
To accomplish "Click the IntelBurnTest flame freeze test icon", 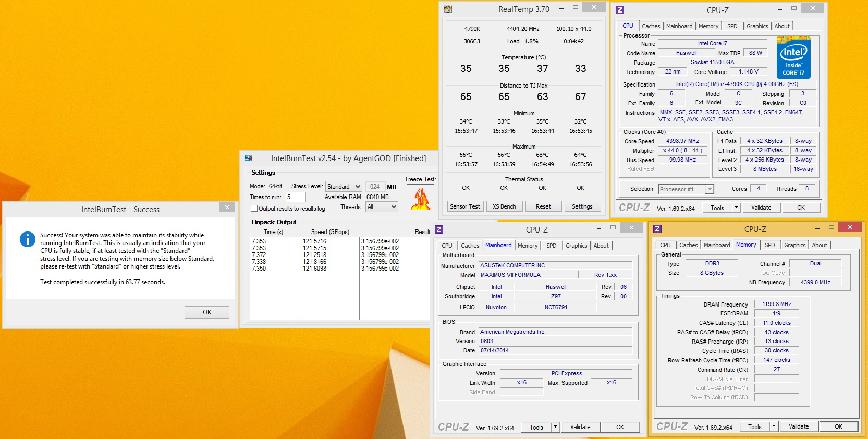I will [x=420, y=197].
